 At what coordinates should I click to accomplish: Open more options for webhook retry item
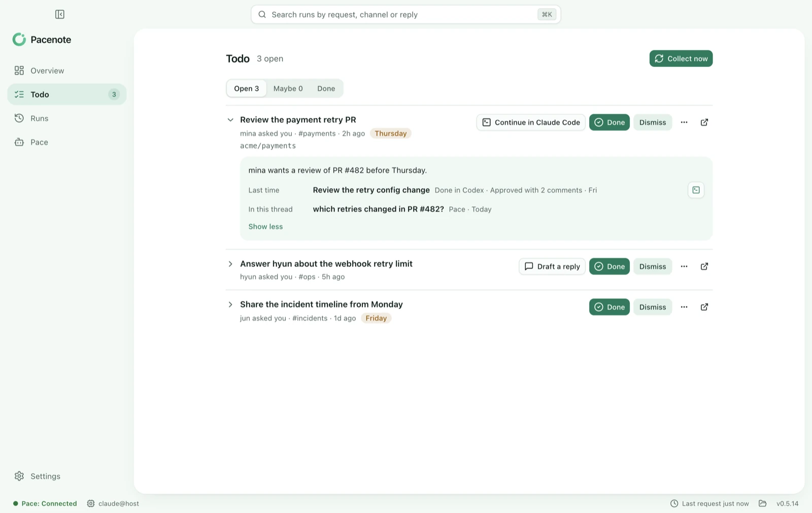(x=684, y=266)
